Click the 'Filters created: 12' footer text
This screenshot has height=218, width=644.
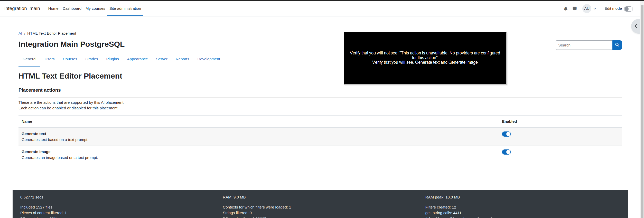tap(441, 207)
